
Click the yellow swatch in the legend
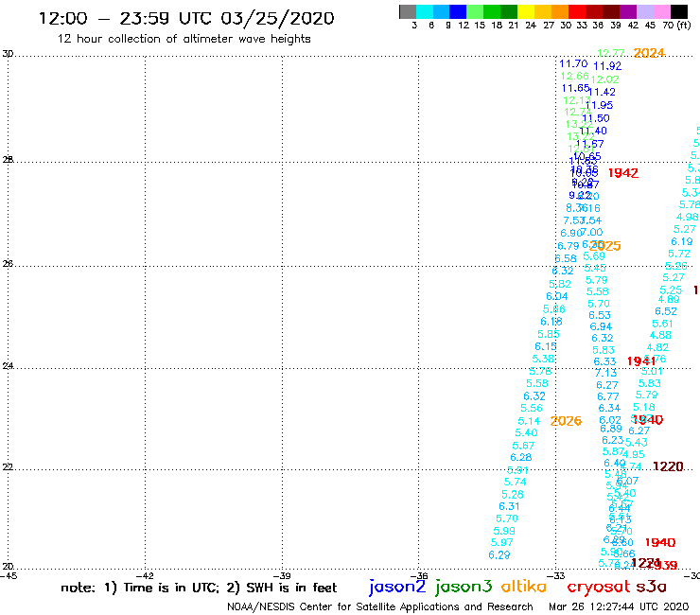point(526,11)
